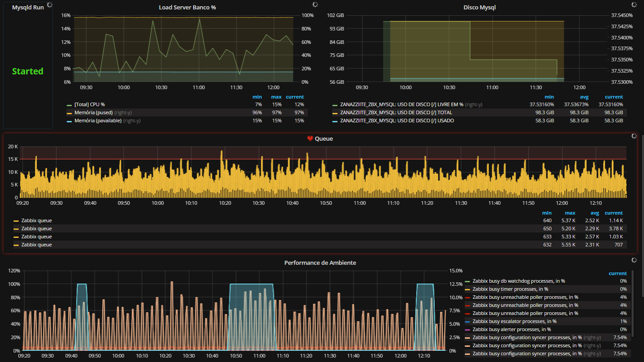Toggle Zabbix busy db watchdog processes series
Viewport: 644px width, 362px height.
pos(519,281)
